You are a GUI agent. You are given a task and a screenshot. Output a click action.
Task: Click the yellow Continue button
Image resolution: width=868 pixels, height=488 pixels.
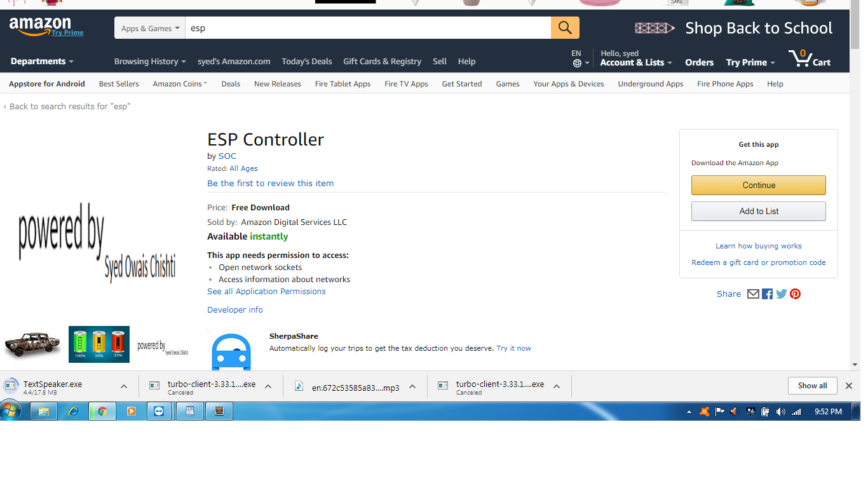coord(759,185)
